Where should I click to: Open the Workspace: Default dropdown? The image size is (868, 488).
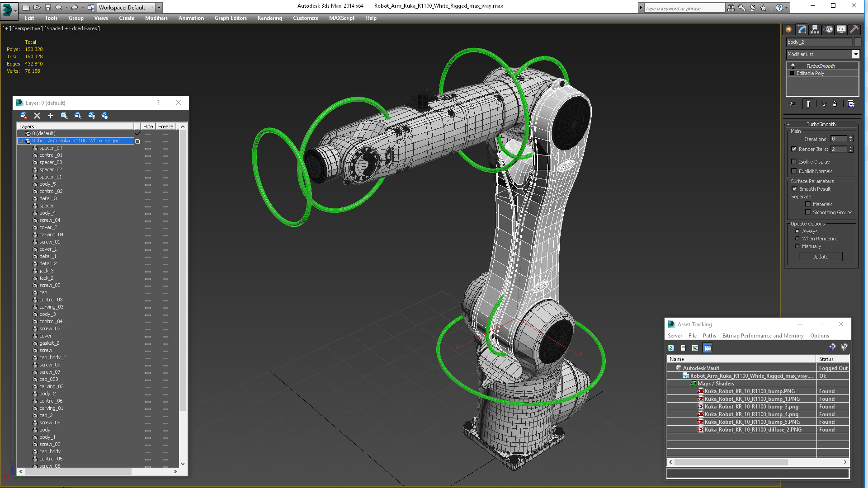click(x=126, y=8)
